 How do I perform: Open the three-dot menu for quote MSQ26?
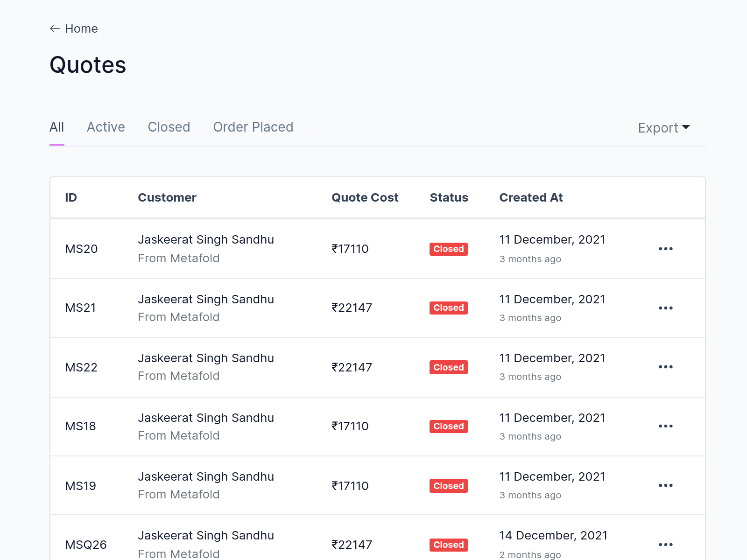click(x=666, y=545)
